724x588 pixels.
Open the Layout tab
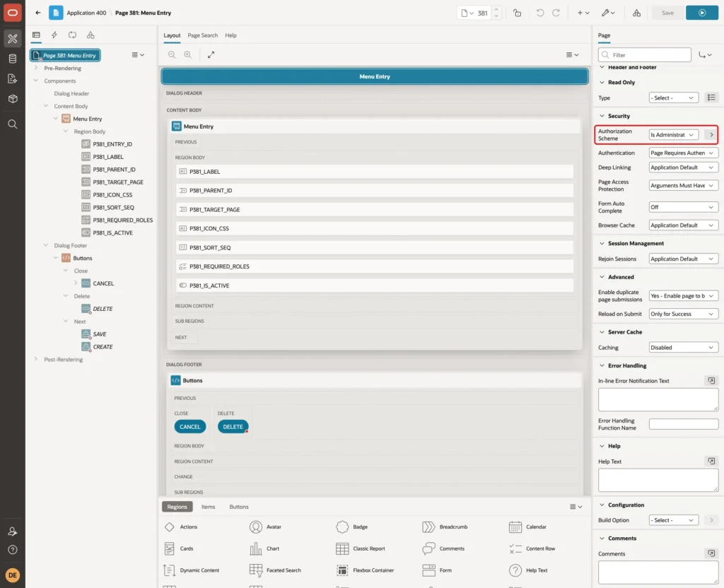[x=172, y=35]
